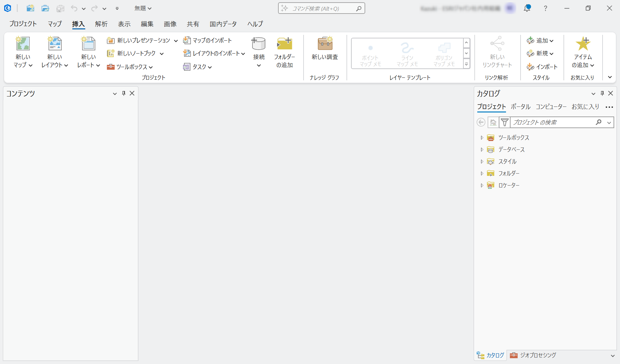Switch to the ポータル catalog tab
Viewport: 620px width, 364px height.
(x=521, y=107)
